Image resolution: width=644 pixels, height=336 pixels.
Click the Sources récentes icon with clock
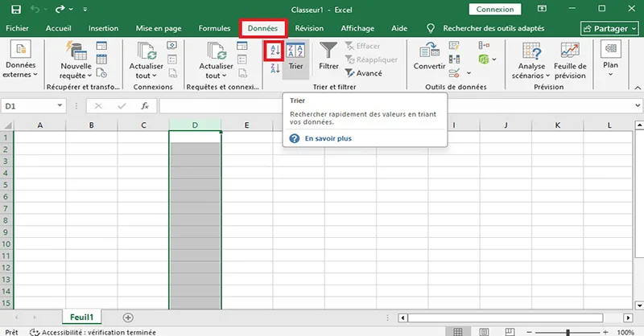(101, 73)
